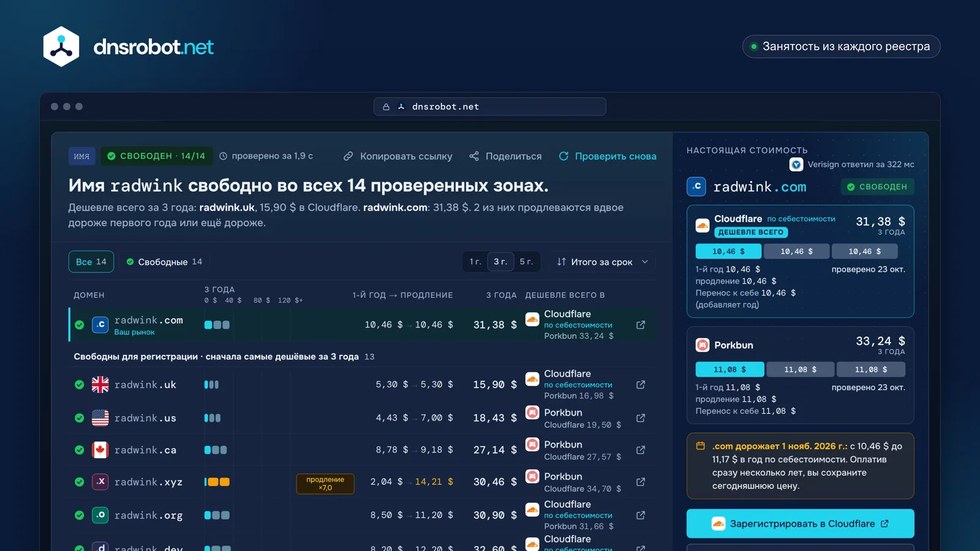Open the Итого за срок sort dropdown
The height and width of the screenshot is (551, 980).
[x=602, y=261]
